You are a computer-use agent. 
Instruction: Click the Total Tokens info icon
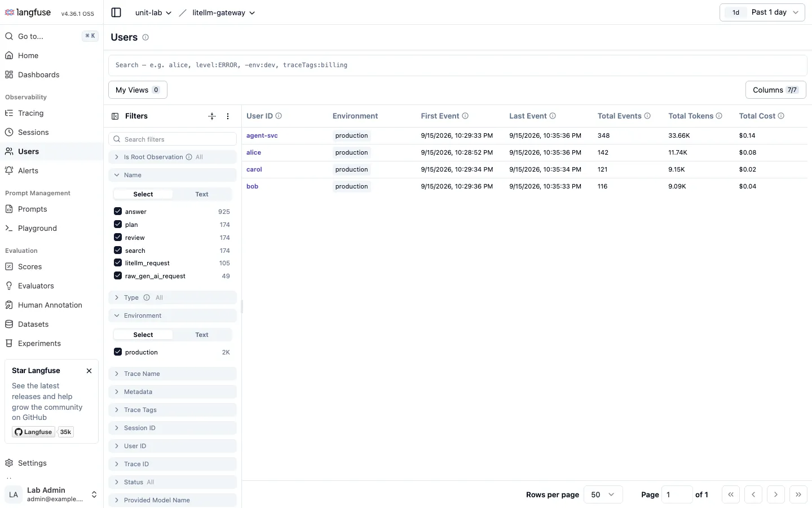719,116
